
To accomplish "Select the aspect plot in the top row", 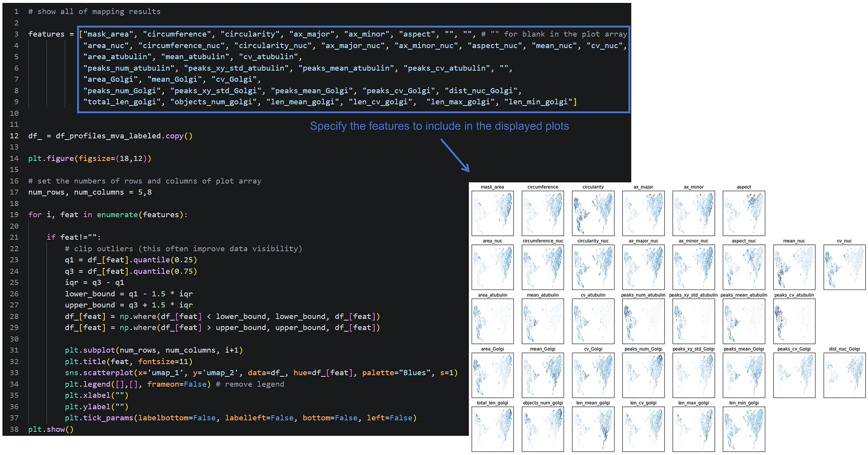I will [x=744, y=213].
